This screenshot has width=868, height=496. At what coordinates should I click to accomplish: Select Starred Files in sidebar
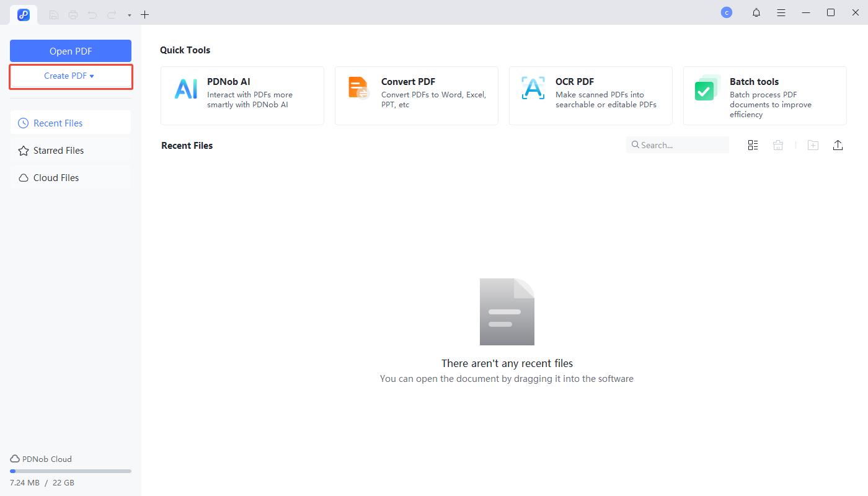point(71,150)
